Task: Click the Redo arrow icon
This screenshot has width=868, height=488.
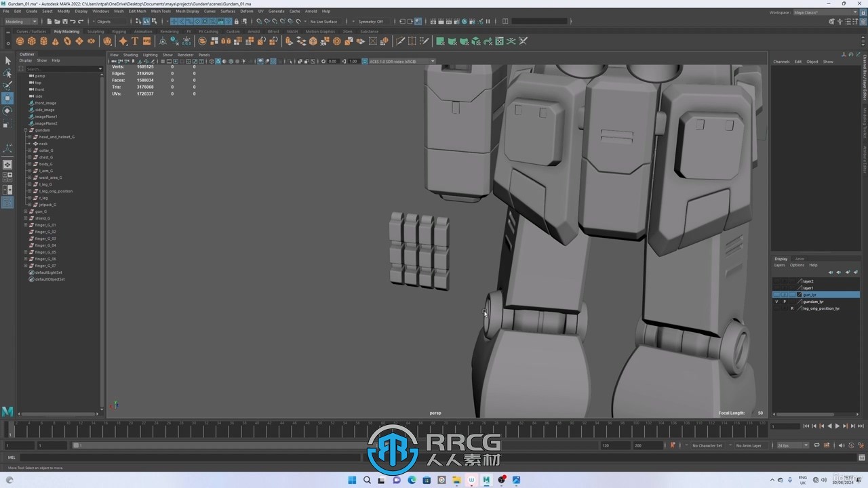Action: pos(81,21)
